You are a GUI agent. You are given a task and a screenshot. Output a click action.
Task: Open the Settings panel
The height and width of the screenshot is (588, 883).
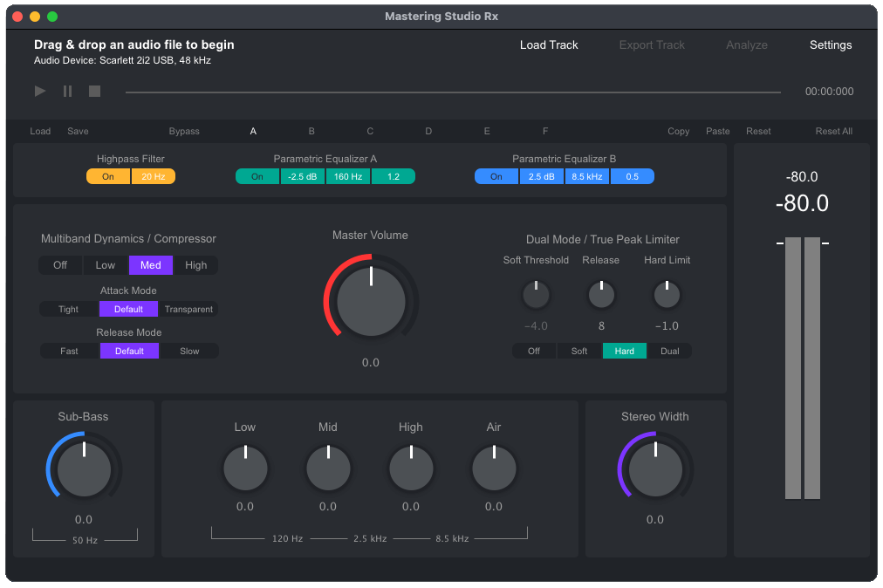[830, 44]
